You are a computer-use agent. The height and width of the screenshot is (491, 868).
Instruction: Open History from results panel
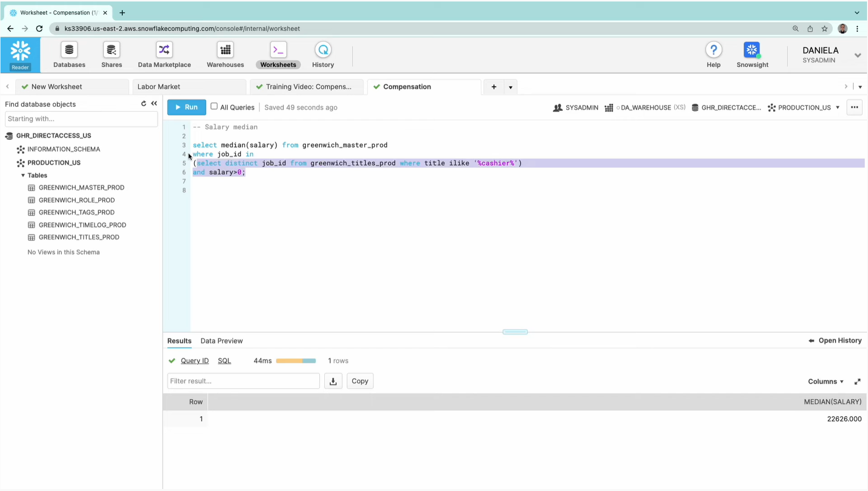(835, 340)
